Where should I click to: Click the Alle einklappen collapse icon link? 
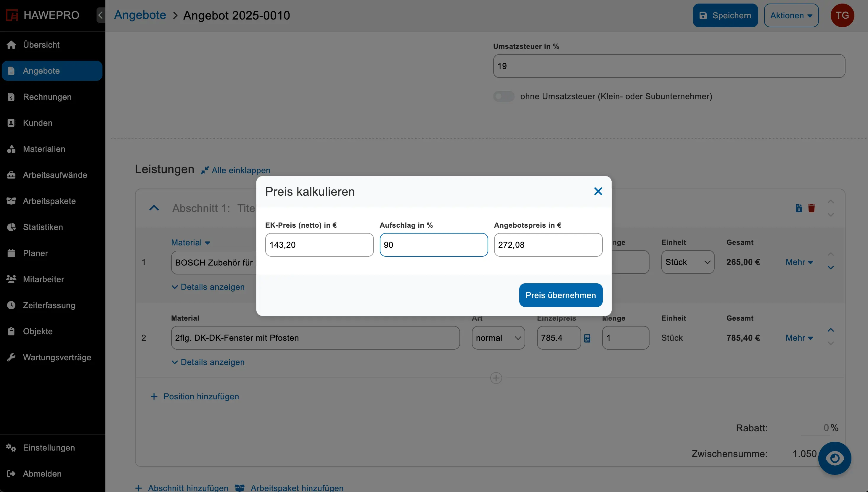pos(235,170)
